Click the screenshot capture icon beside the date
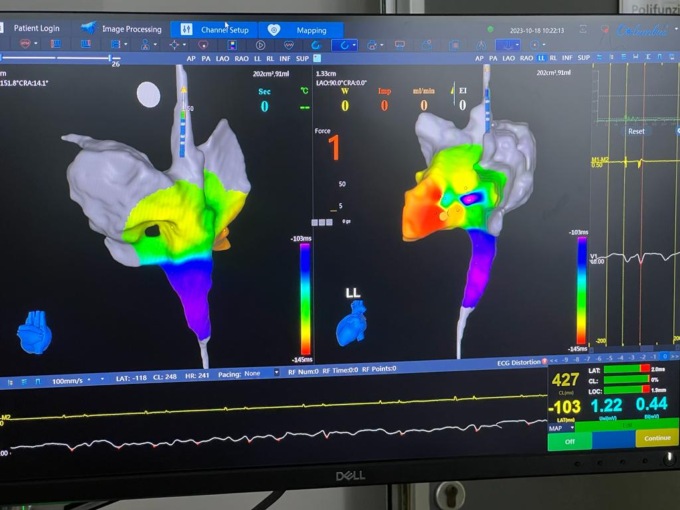Screen dimensions: 680x510 (x=583, y=29)
